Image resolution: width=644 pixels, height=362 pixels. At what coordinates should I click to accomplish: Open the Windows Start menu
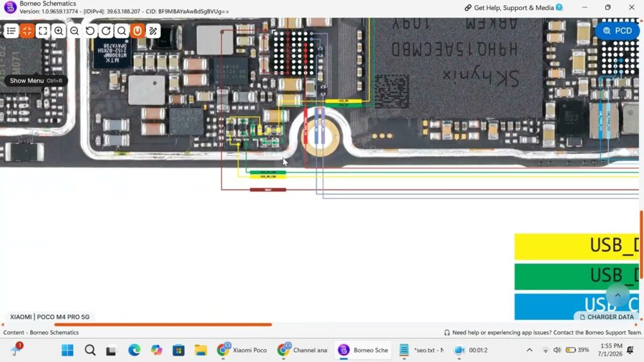click(67, 350)
